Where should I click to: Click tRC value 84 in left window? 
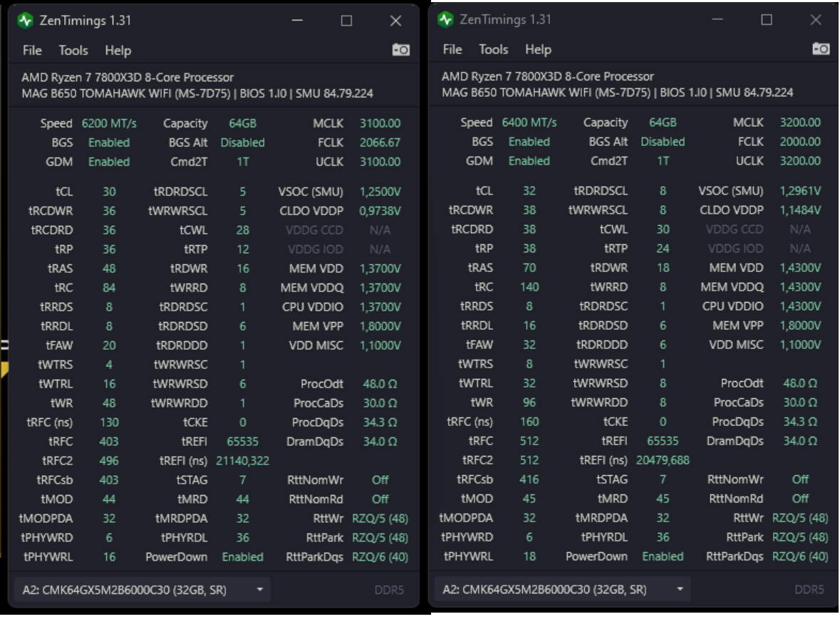click(x=109, y=288)
